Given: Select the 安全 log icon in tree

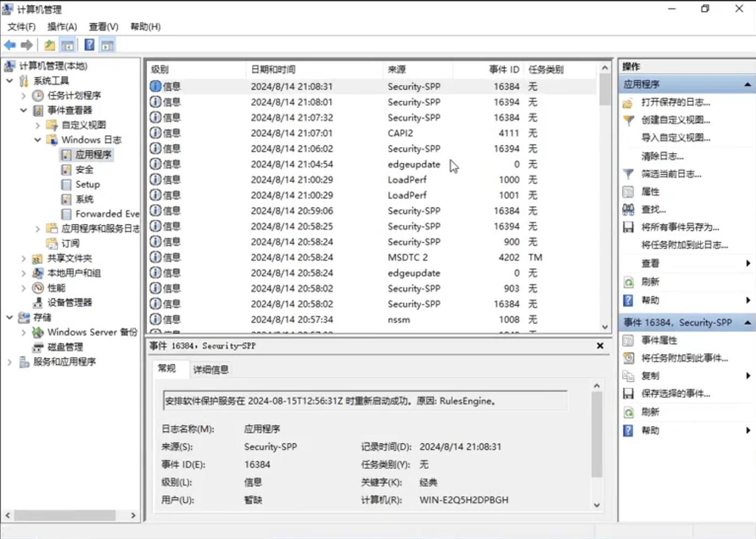Looking at the screenshot, I should [x=67, y=170].
